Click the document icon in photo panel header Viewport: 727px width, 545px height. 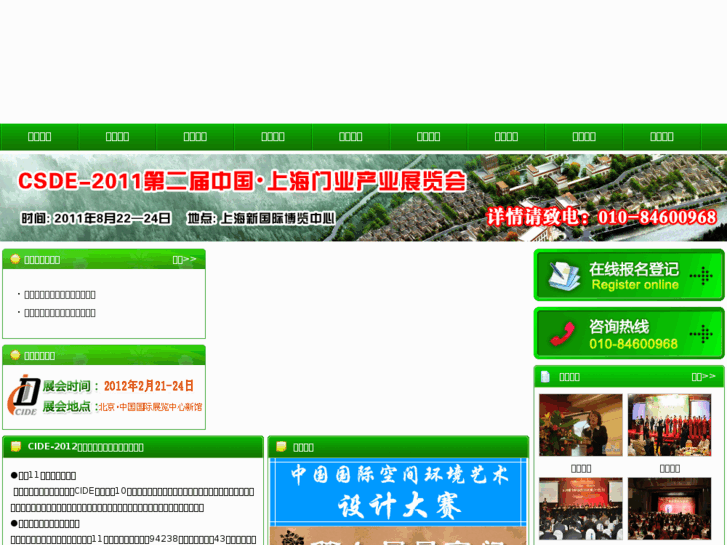coord(545,377)
